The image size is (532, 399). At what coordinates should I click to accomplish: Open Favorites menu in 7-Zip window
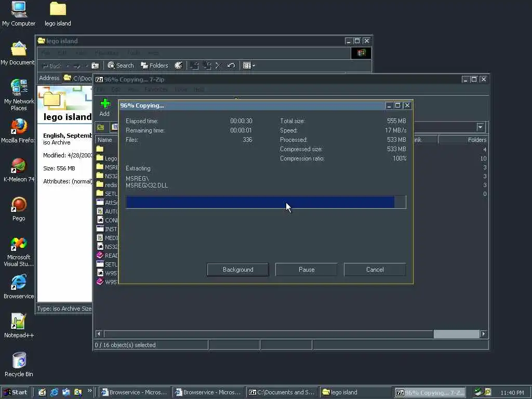(156, 89)
